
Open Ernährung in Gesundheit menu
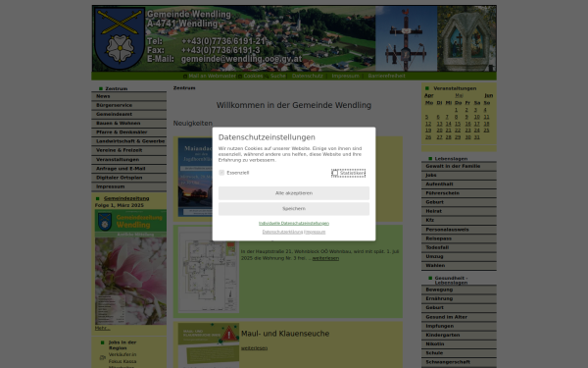[x=459, y=299]
